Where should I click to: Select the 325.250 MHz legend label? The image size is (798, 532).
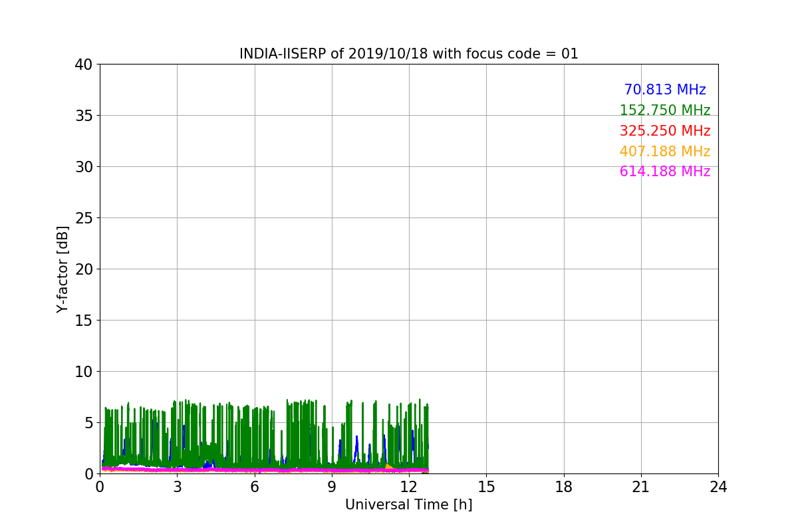click(665, 131)
